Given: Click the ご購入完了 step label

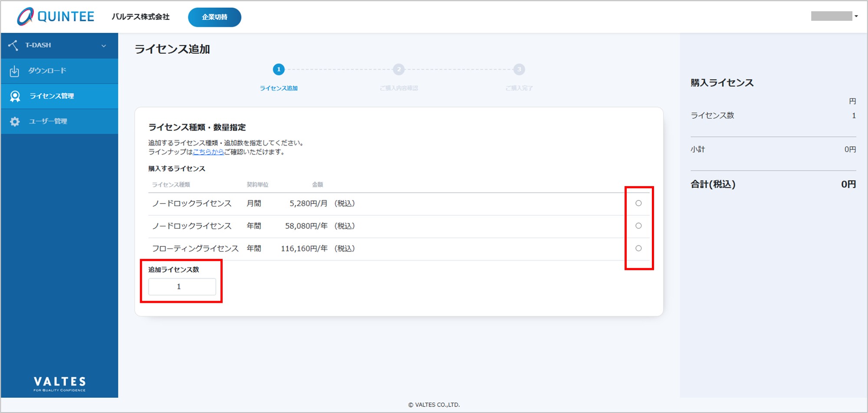Looking at the screenshot, I should tap(519, 88).
